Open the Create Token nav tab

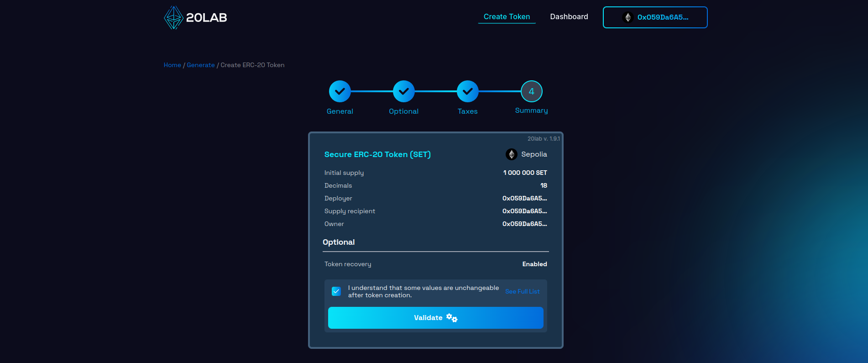tap(507, 17)
